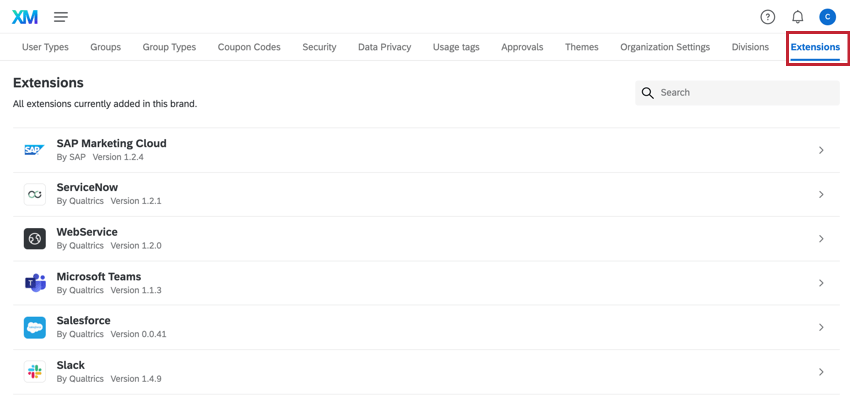Open the Help question mark icon

pyautogui.click(x=768, y=17)
